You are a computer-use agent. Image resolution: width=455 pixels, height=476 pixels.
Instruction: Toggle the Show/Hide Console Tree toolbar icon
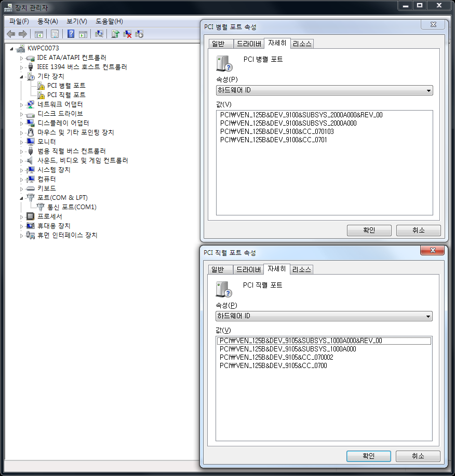click(x=38, y=34)
